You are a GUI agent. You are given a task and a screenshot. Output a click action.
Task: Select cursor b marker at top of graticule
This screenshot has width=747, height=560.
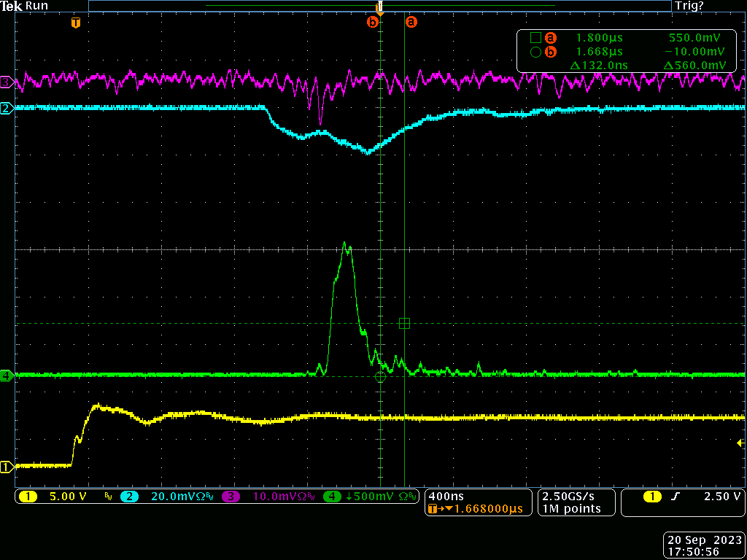(373, 23)
